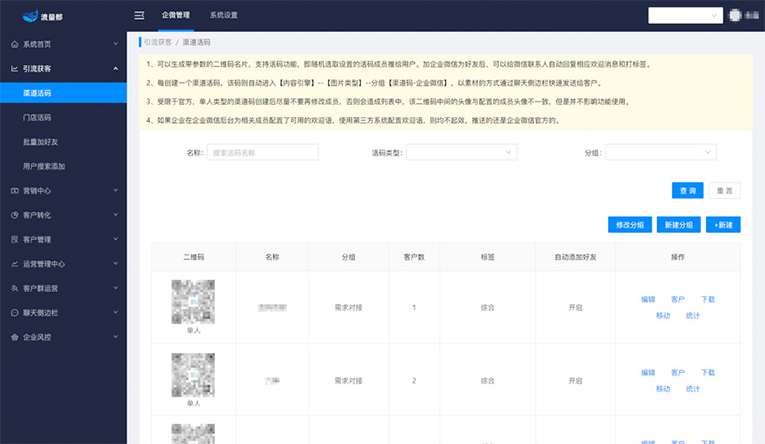Click the 聊天侧边栏 sidebar icon
The image size is (765, 444).
tap(12, 313)
